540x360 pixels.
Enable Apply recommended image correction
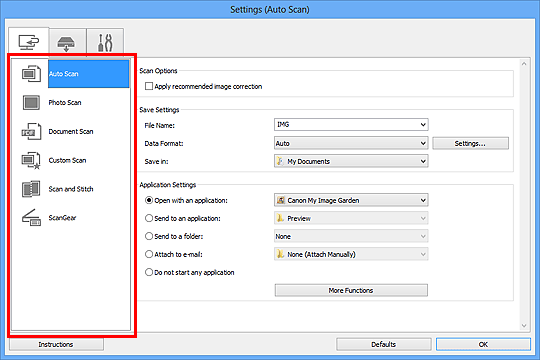click(149, 86)
